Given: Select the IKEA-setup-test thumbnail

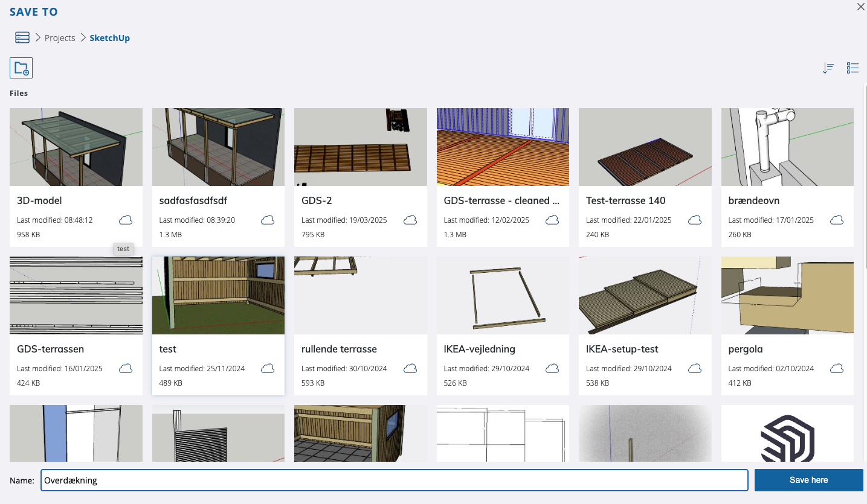Looking at the screenshot, I should click(x=645, y=296).
